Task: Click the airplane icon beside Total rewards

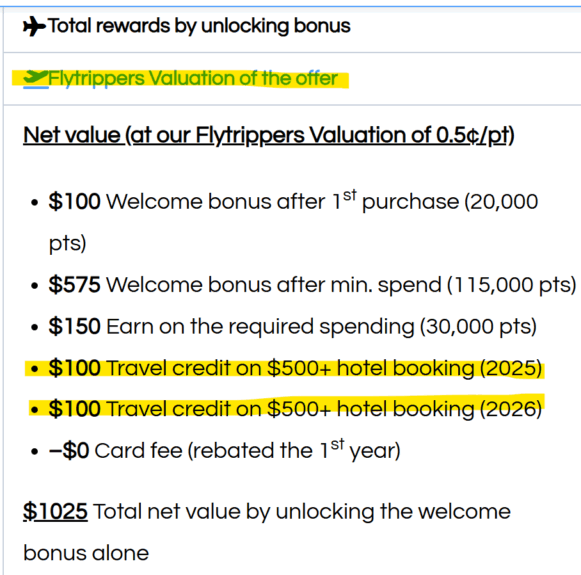Action: pos(34,27)
